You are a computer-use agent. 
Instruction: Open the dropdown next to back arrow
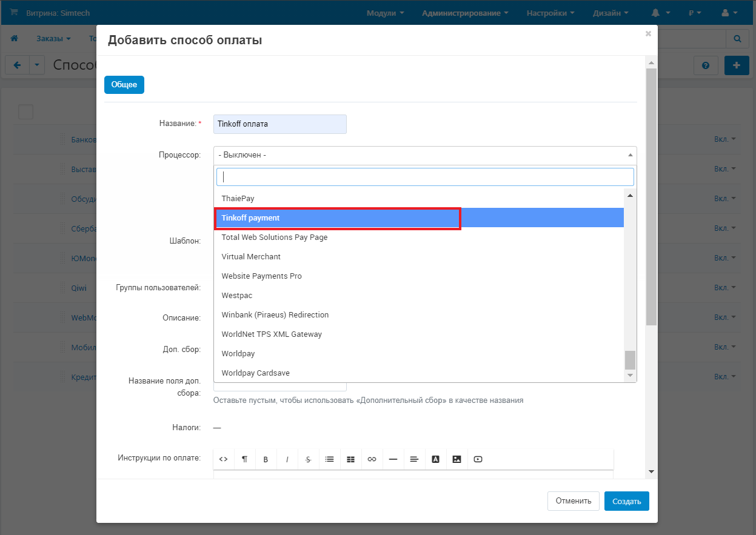[x=37, y=65]
